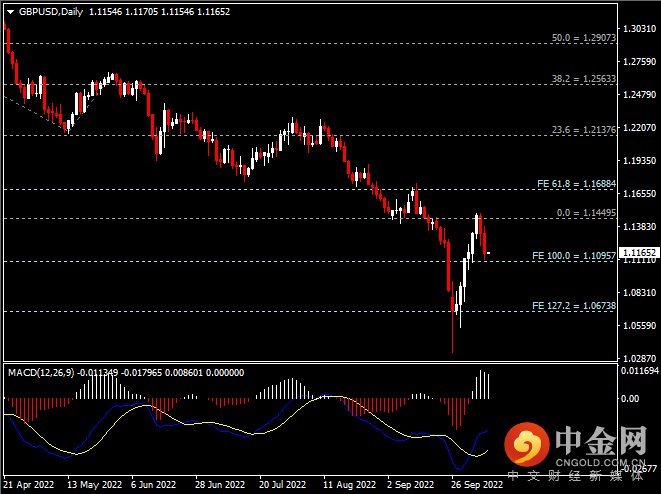Viewport: 661px width, 494px height.
Task: Click price scale value 1.13830
Action: pos(640,226)
